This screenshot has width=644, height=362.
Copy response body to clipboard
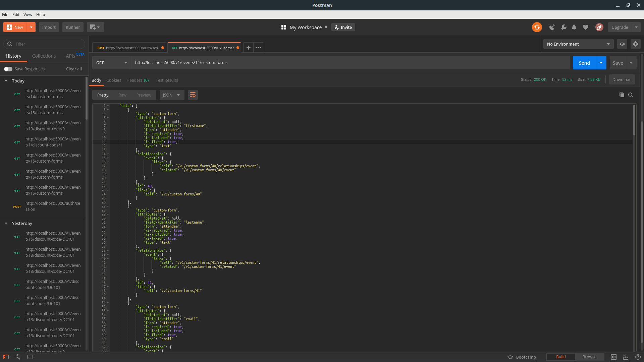[x=622, y=95]
